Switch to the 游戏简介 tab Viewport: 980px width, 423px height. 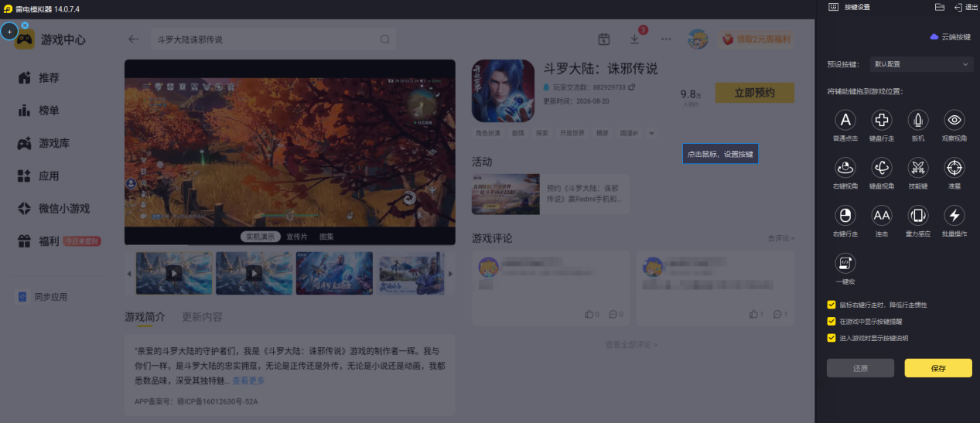point(145,317)
